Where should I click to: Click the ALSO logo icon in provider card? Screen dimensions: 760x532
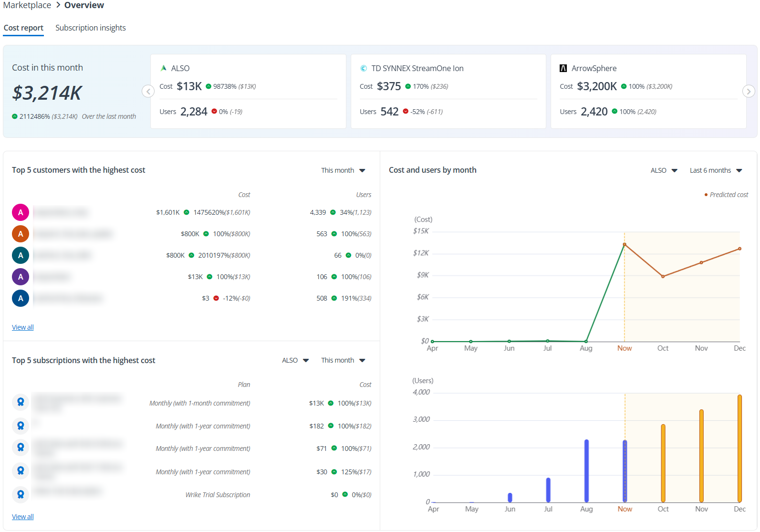pyautogui.click(x=164, y=68)
